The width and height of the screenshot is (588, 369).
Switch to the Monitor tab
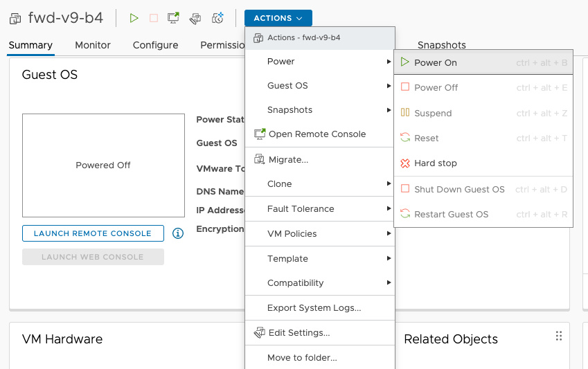click(93, 45)
